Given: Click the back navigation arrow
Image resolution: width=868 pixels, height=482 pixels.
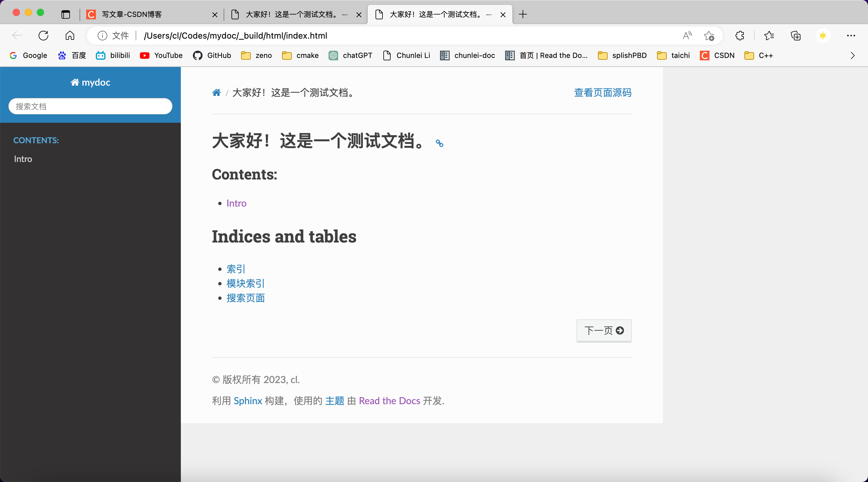Looking at the screenshot, I should pos(17,36).
